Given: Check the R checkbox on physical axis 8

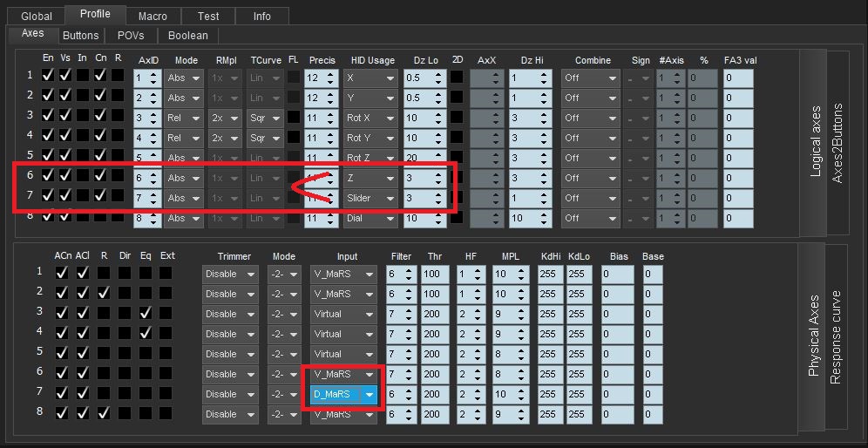Looking at the screenshot, I should coord(104,413).
